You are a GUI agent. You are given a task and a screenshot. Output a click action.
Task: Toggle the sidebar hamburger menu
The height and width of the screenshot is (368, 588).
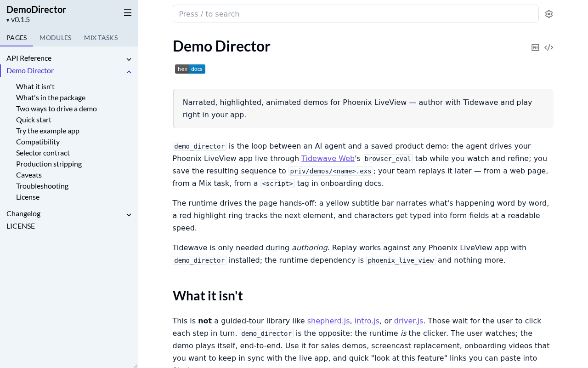pos(128,13)
